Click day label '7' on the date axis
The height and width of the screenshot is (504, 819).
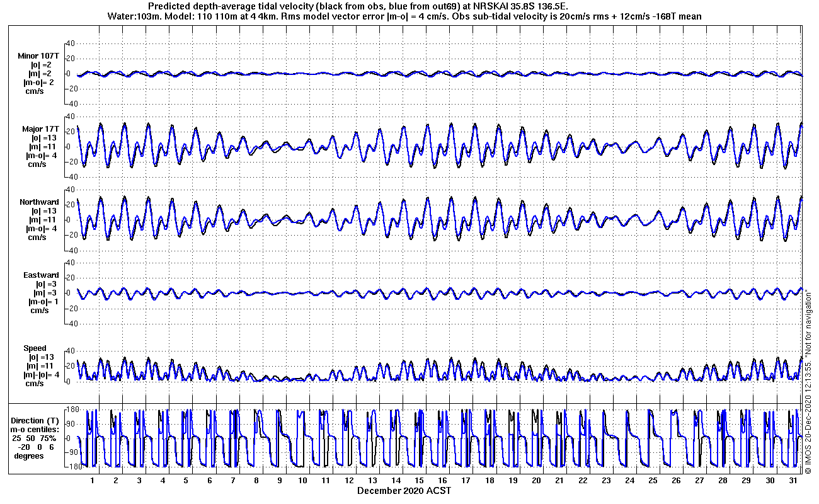[x=232, y=480]
